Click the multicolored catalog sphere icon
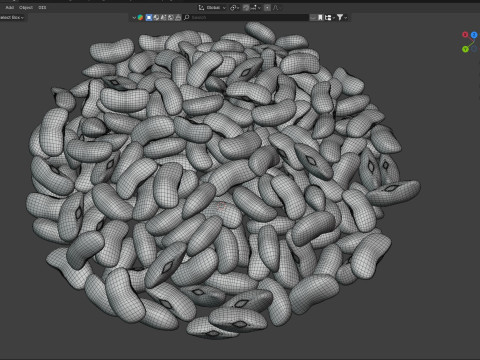 click(x=140, y=17)
